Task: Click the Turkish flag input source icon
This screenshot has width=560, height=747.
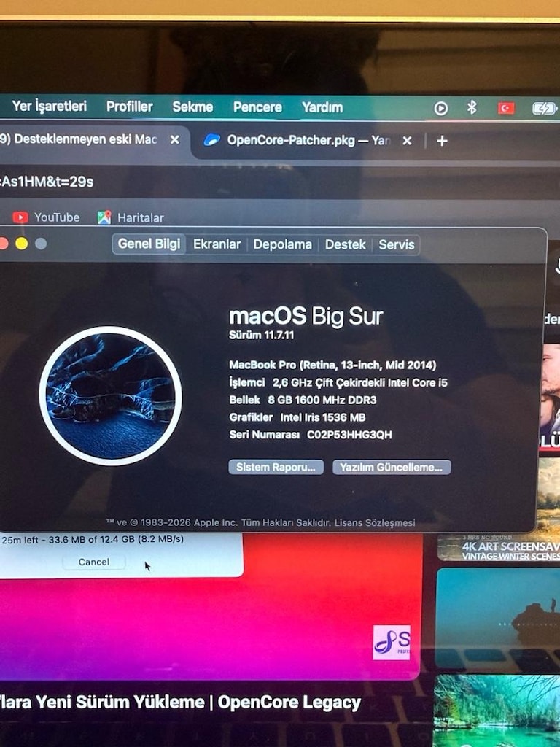Action: click(506, 109)
